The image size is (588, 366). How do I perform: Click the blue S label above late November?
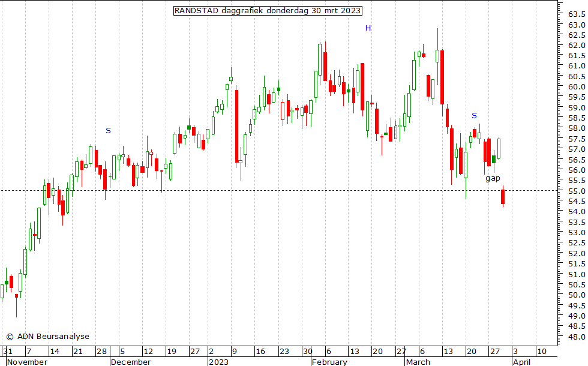pyautogui.click(x=108, y=131)
